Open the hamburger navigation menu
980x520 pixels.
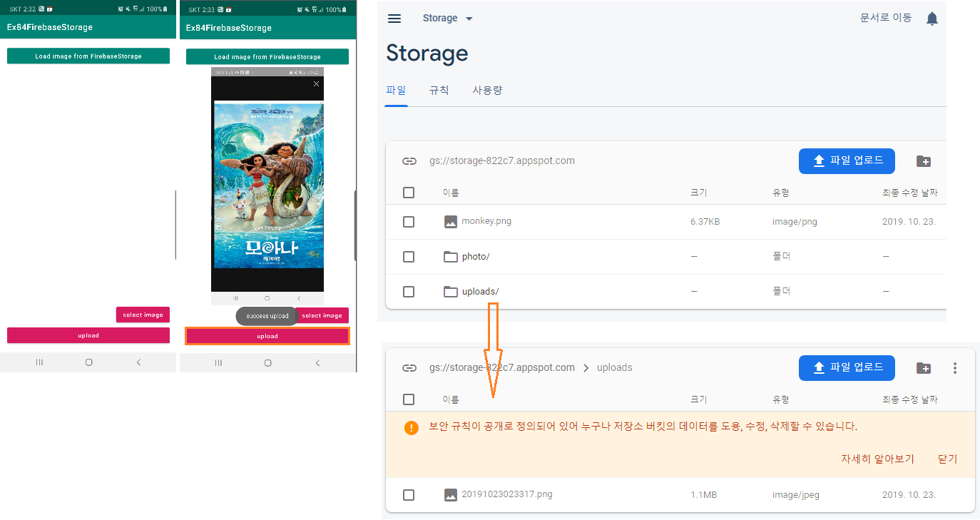(394, 19)
